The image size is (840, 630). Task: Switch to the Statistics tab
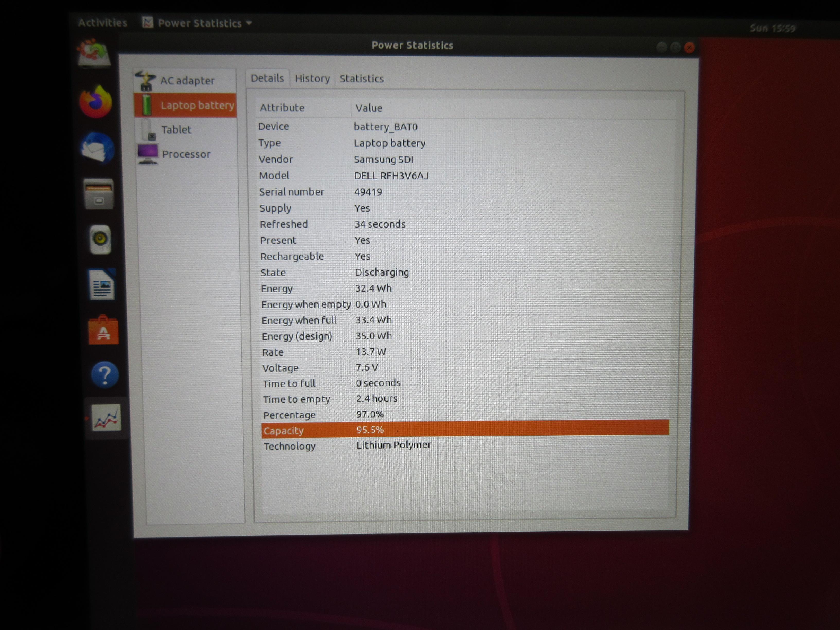[362, 78]
